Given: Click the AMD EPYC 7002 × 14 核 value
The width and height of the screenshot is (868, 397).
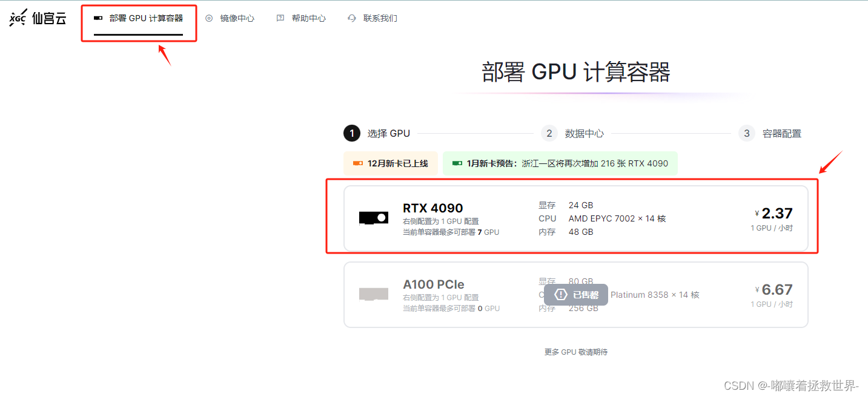Looking at the screenshot, I should pos(617,218).
